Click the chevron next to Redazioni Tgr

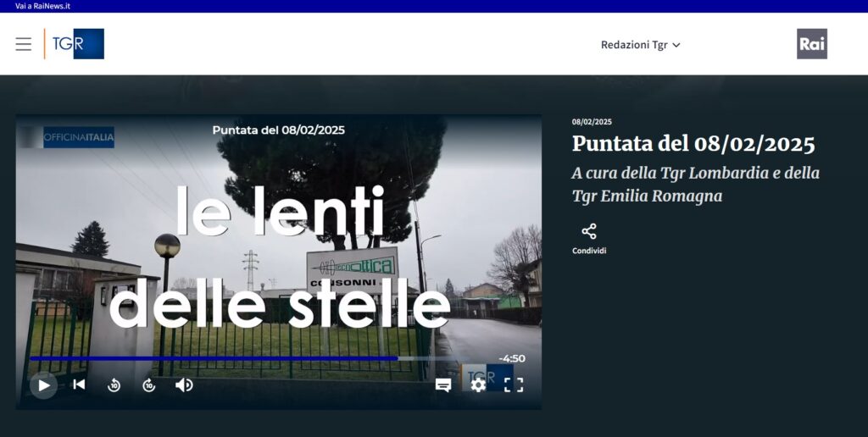676,46
